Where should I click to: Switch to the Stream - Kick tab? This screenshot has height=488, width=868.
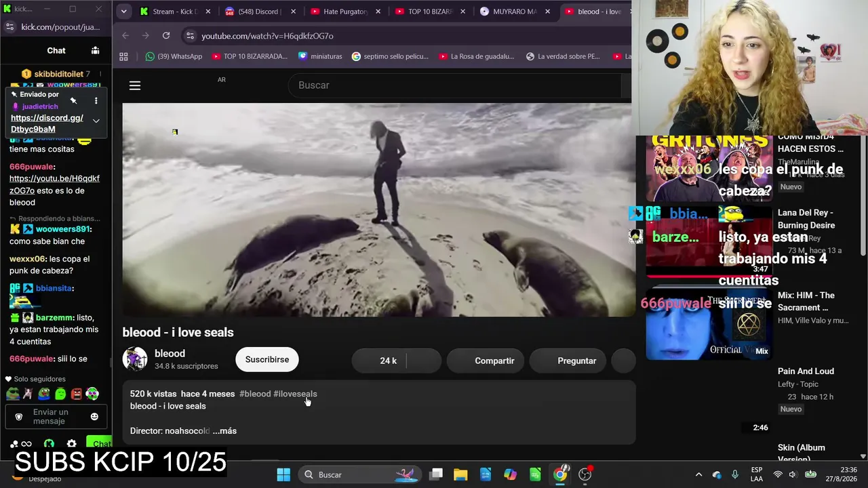tap(176, 12)
